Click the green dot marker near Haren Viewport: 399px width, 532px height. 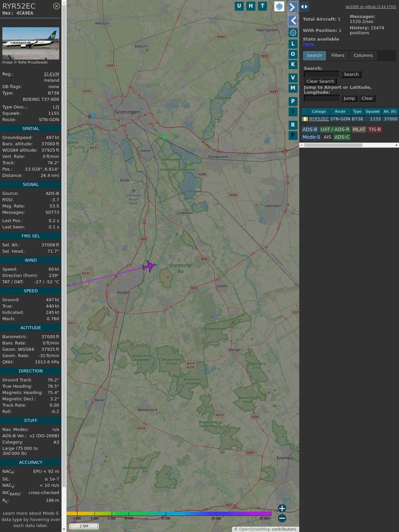coord(164,137)
